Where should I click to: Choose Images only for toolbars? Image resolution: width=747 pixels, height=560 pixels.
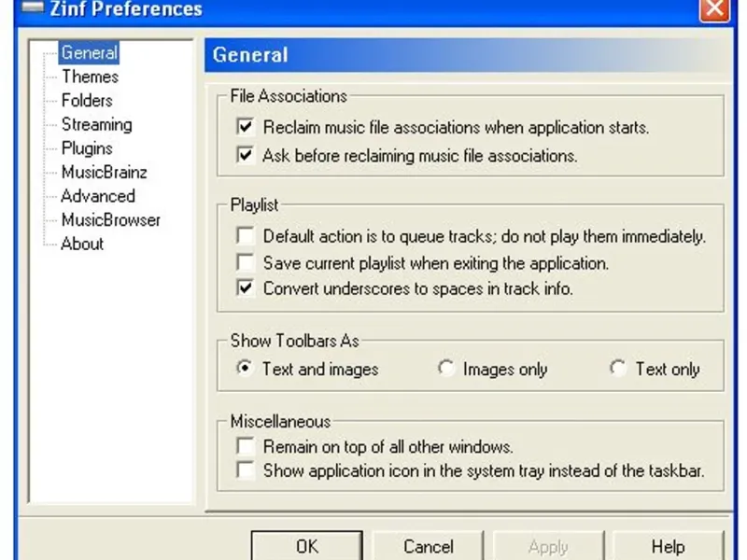click(x=446, y=369)
